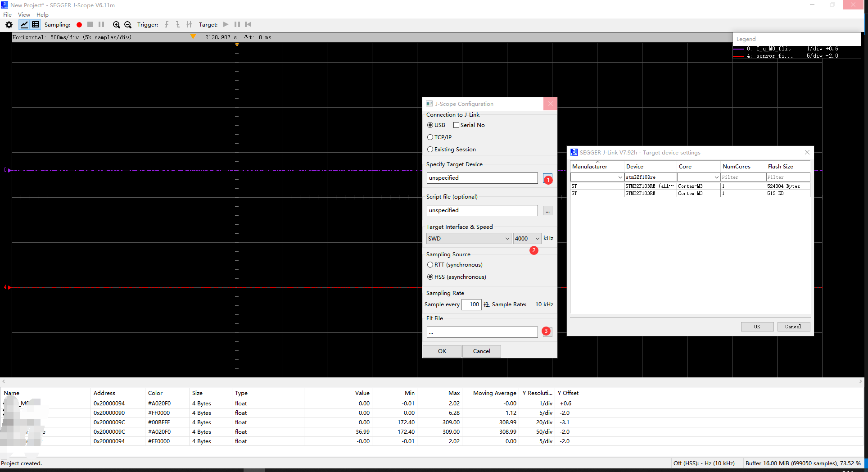
Task: Click channel 4 red baseline marker
Action: [x=9, y=287]
